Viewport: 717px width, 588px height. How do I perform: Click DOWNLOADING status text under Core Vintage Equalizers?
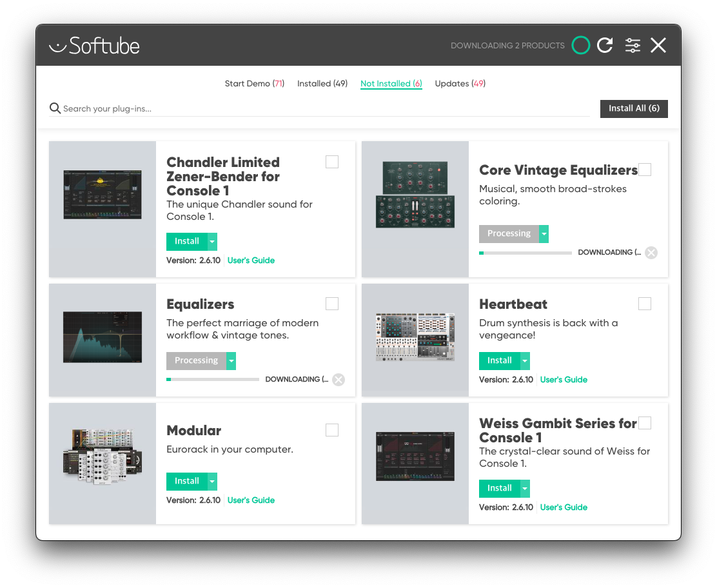click(609, 252)
